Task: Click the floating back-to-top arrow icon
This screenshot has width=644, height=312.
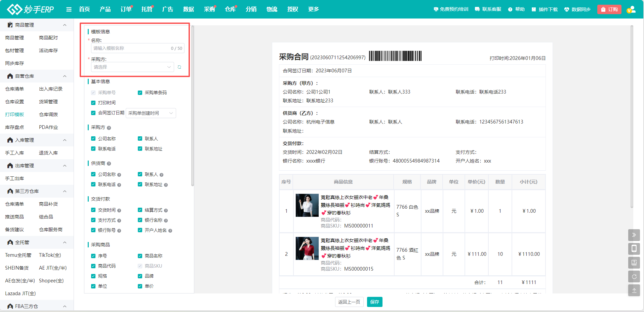Action: (x=634, y=290)
